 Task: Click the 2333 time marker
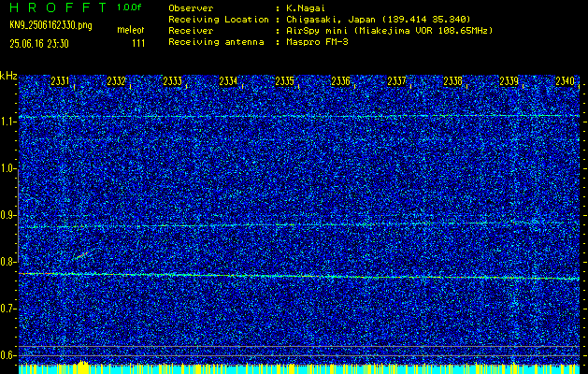173,81
